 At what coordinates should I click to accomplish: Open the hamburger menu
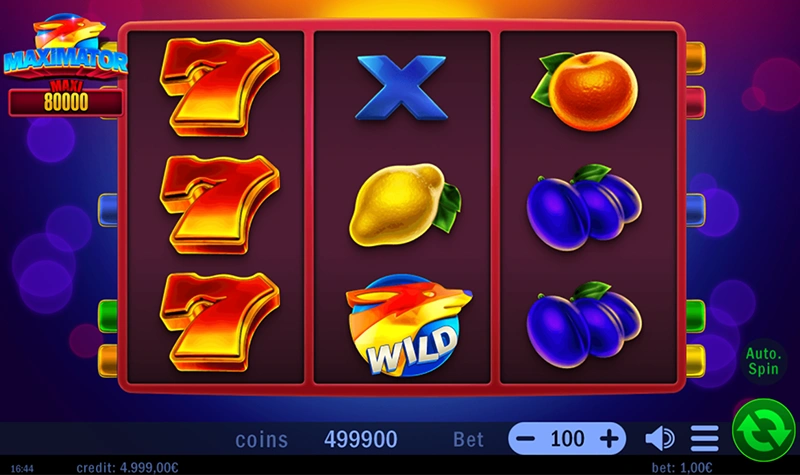[x=705, y=439]
